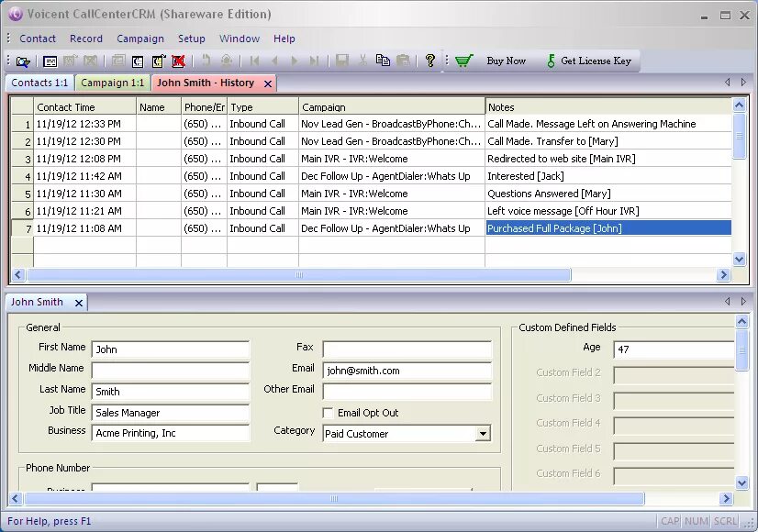Open the contact form view toolbar icon
Screen dimensions: 758x532
tap(50, 61)
